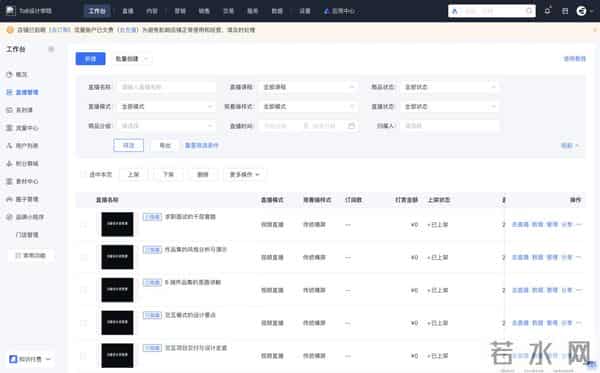This screenshot has width=600, height=373.
Task: Tick the checkbox of the fourth live row
Action: pyautogui.click(x=83, y=323)
